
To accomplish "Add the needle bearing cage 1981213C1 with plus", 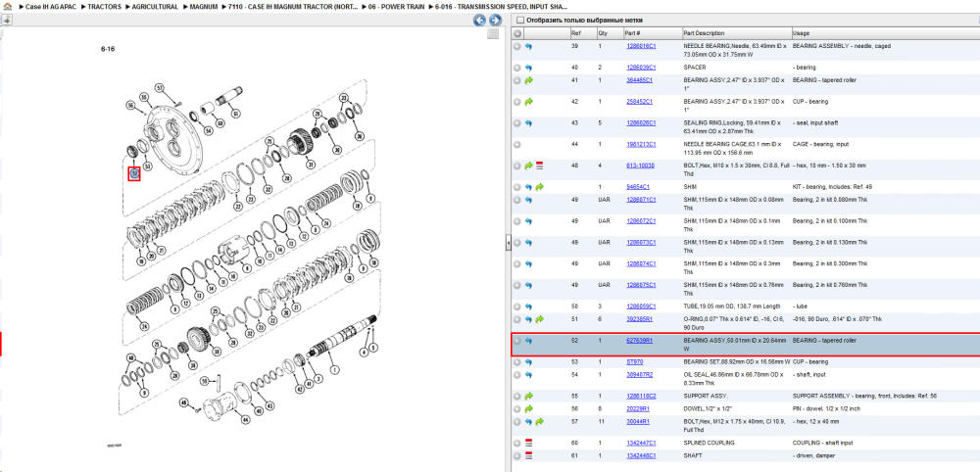I will [x=516, y=145].
